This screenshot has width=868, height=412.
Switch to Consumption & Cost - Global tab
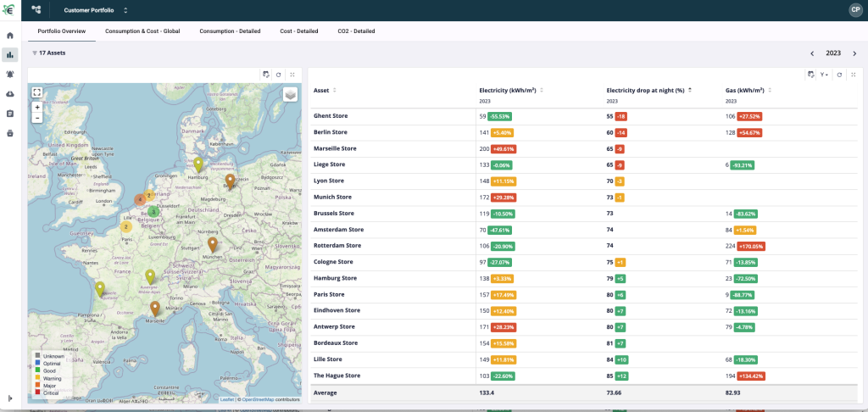pyautogui.click(x=142, y=31)
